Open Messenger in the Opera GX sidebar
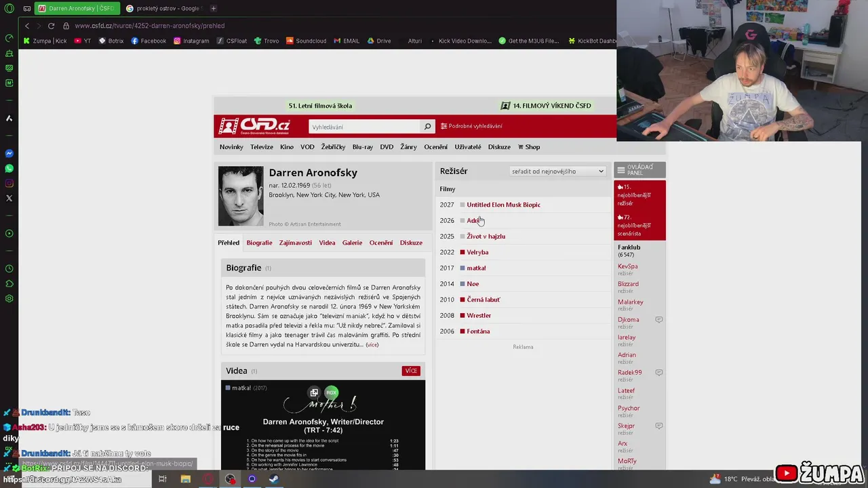This screenshot has width=868, height=488. pos(9,153)
